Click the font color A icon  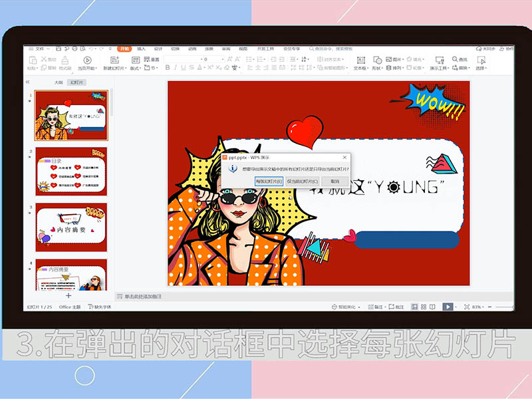click(200, 68)
